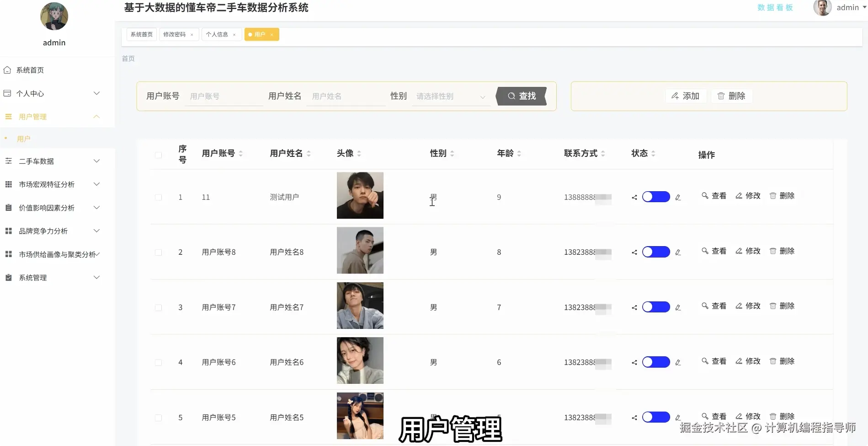The height and width of the screenshot is (446, 868).
Task: Toggle the status switch for user 11
Action: [x=656, y=197]
